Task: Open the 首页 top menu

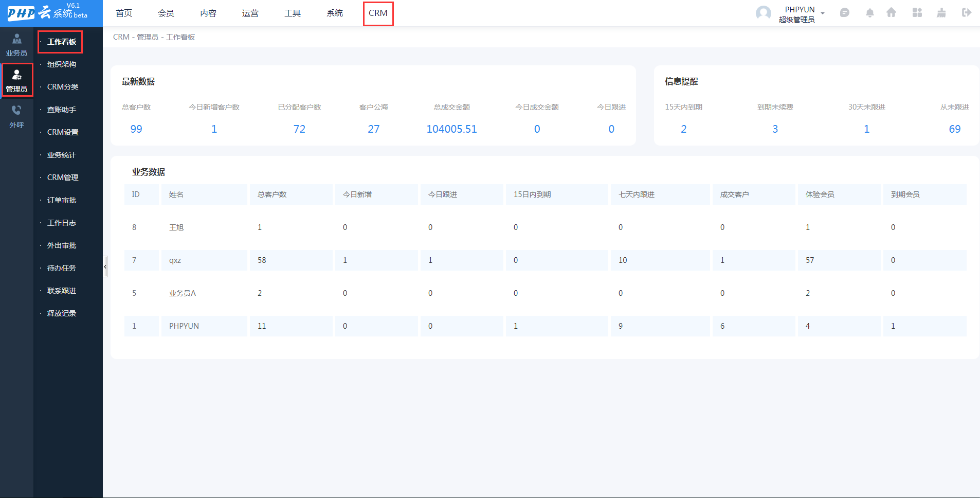Action: click(x=124, y=13)
